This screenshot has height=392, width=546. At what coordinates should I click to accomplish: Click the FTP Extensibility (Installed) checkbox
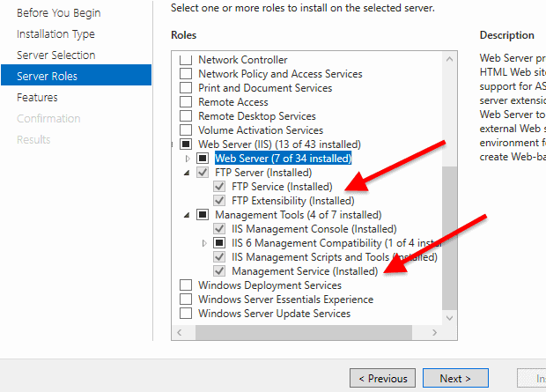(x=219, y=201)
